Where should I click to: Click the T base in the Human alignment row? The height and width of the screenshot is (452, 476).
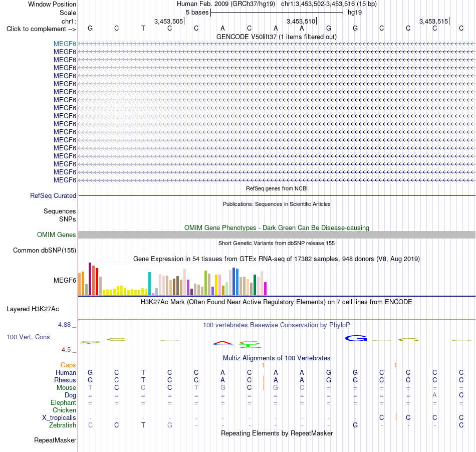click(x=143, y=373)
